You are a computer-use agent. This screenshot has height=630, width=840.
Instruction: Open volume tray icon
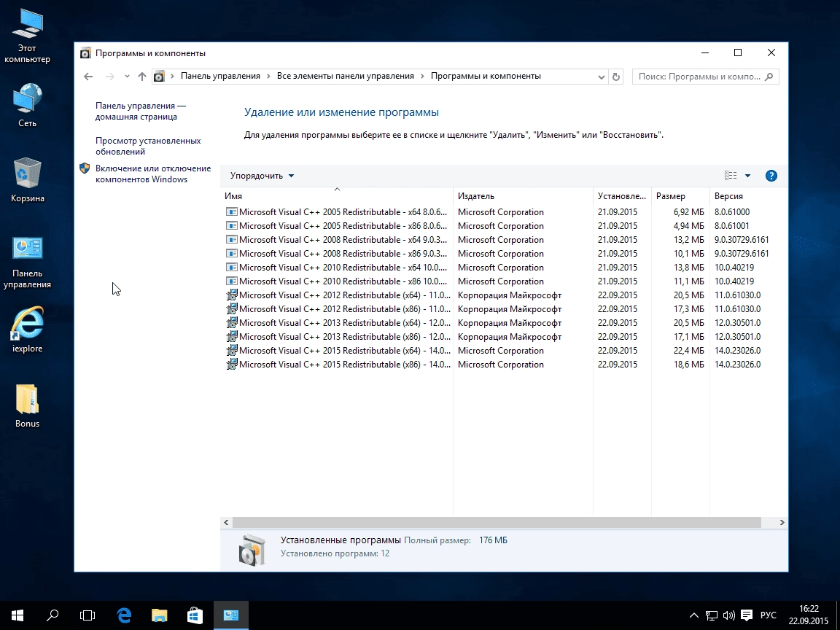click(x=728, y=615)
